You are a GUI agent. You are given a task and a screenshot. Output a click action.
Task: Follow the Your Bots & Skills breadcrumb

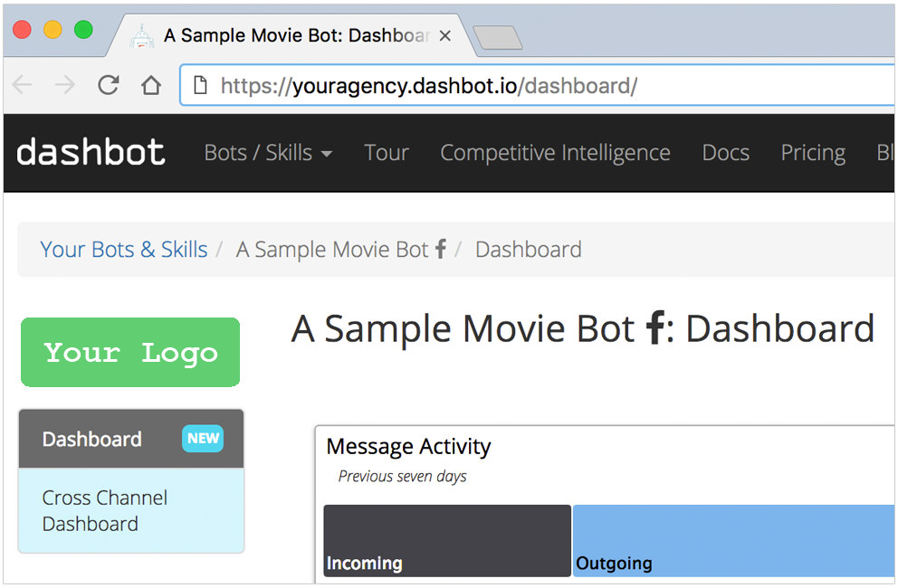pos(124,250)
